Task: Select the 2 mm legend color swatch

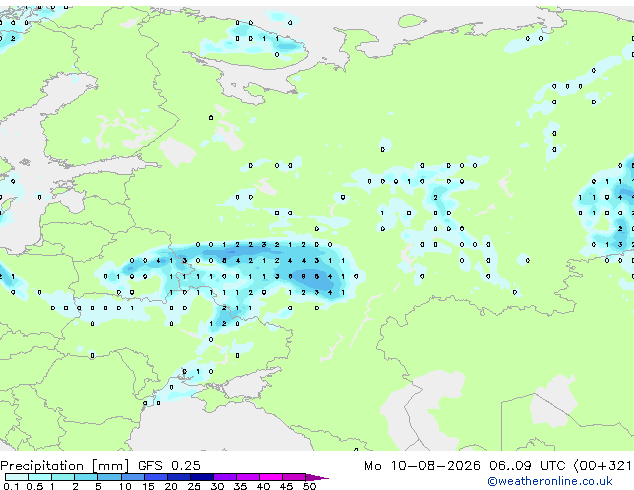Action: 86,477
